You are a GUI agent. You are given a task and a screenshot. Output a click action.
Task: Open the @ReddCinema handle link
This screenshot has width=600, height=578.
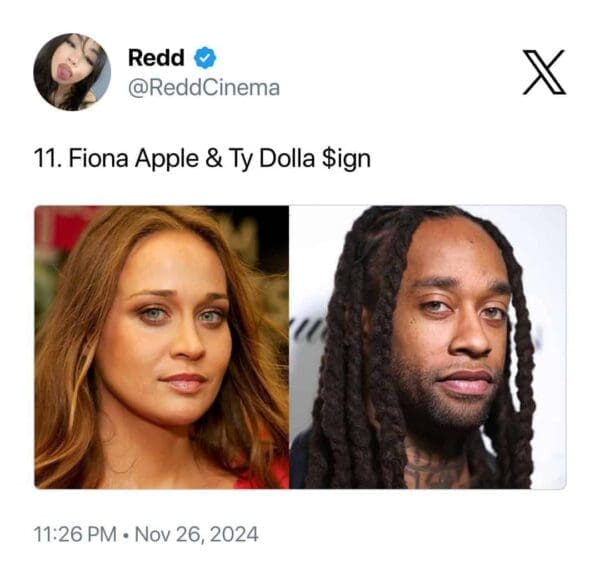[x=204, y=88]
